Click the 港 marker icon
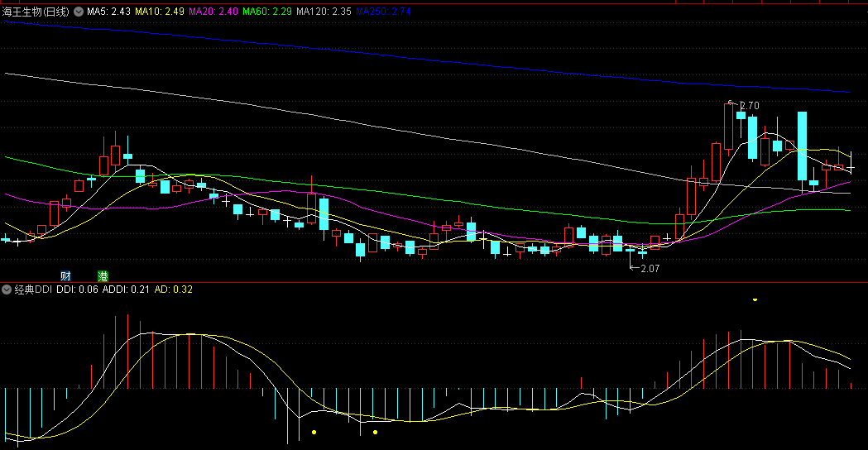 [103, 276]
